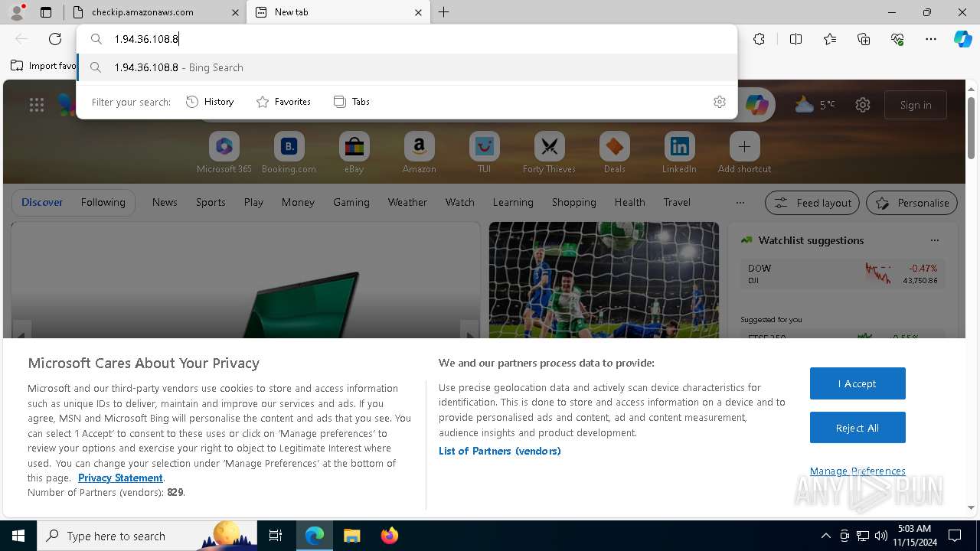Open LinkedIn shortcut
Image resolution: width=980 pixels, height=551 pixels.
tap(679, 153)
